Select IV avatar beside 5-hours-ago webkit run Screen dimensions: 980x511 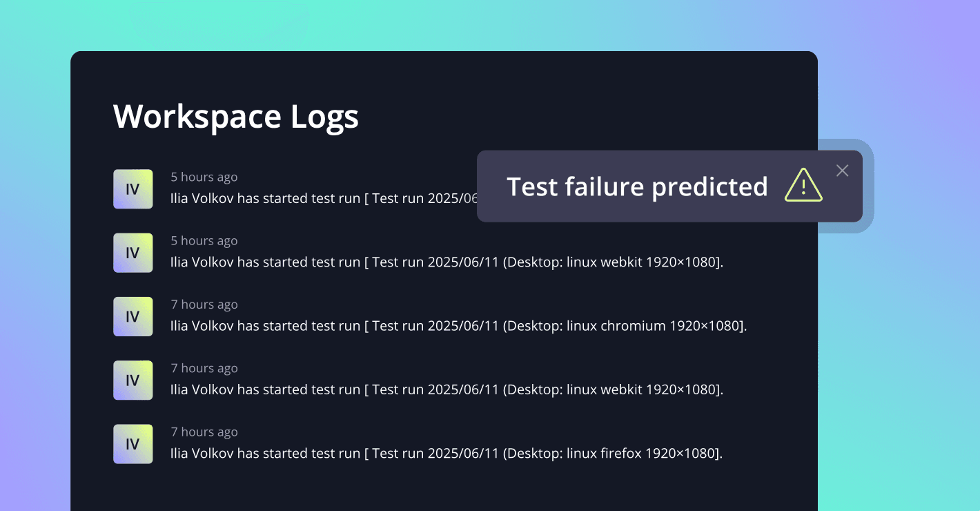pos(133,253)
